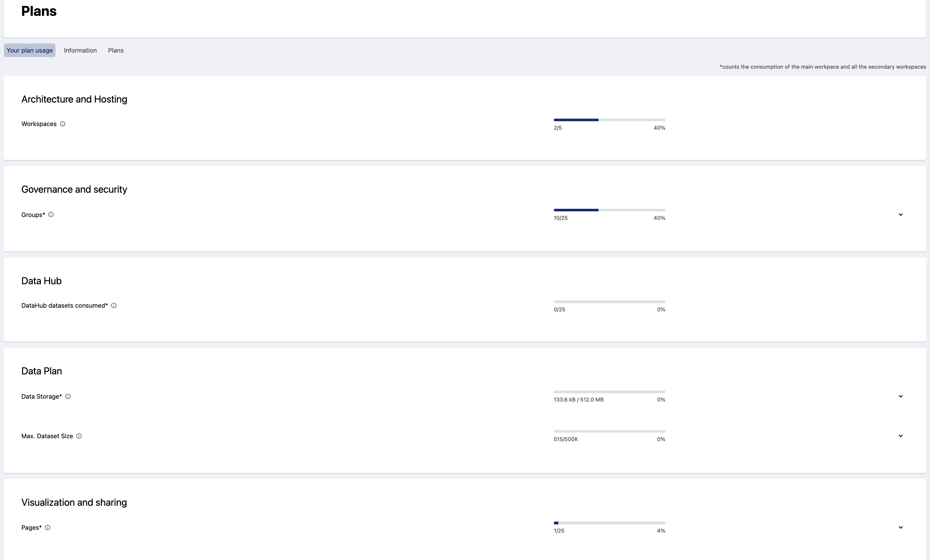
Task: Click the info icon next to Workspaces
Action: pos(63,124)
